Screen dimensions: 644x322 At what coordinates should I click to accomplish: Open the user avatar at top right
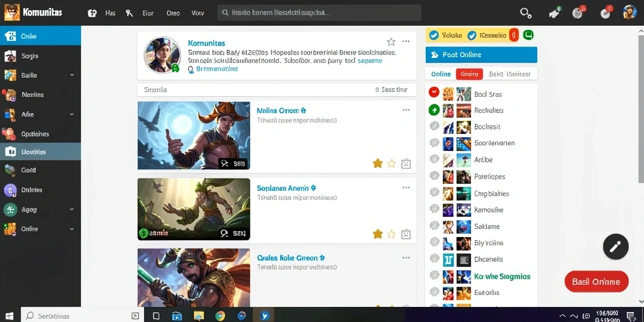click(630, 13)
